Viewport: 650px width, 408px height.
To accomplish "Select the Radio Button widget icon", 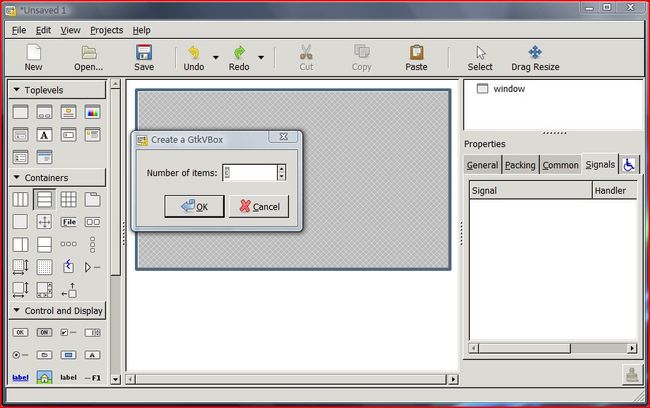I will pyautogui.click(x=20, y=355).
